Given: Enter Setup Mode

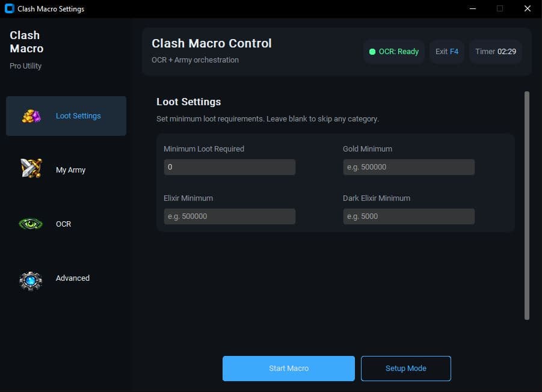Looking at the screenshot, I should click(x=405, y=368).
